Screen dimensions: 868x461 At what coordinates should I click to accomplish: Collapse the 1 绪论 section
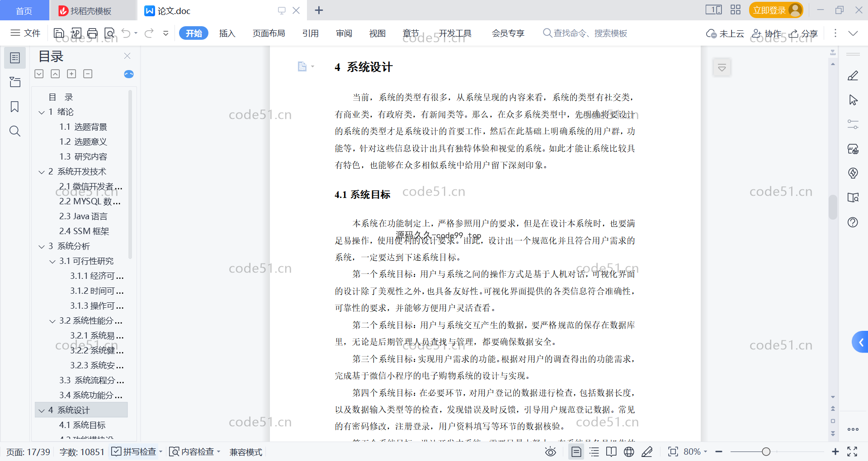42,112
